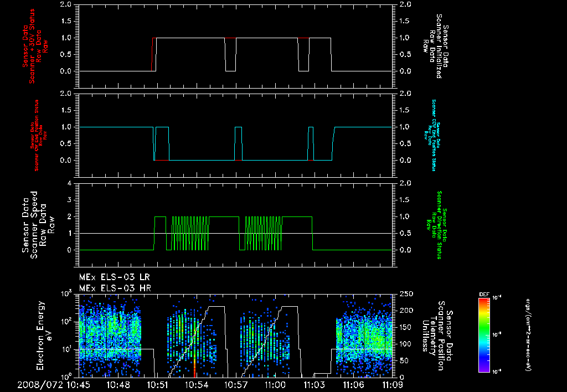The height and width of the screenshot is (392, 567).
Task: Click the 10:48 time axis label
Action: [x=118, y=385]
